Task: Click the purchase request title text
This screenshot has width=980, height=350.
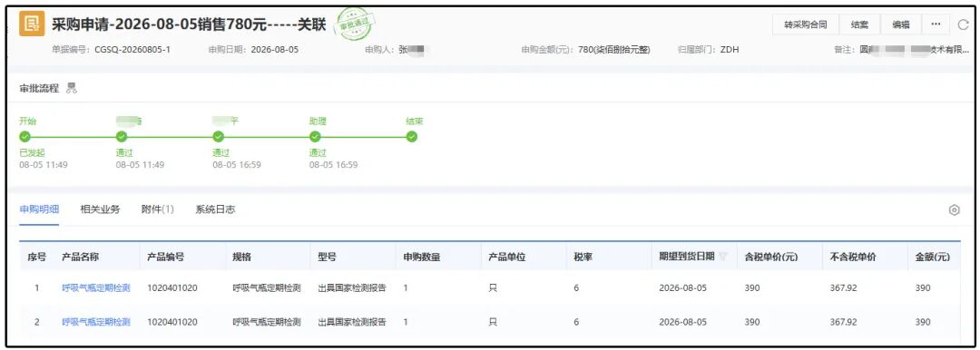Action: [x=189, y=24]
